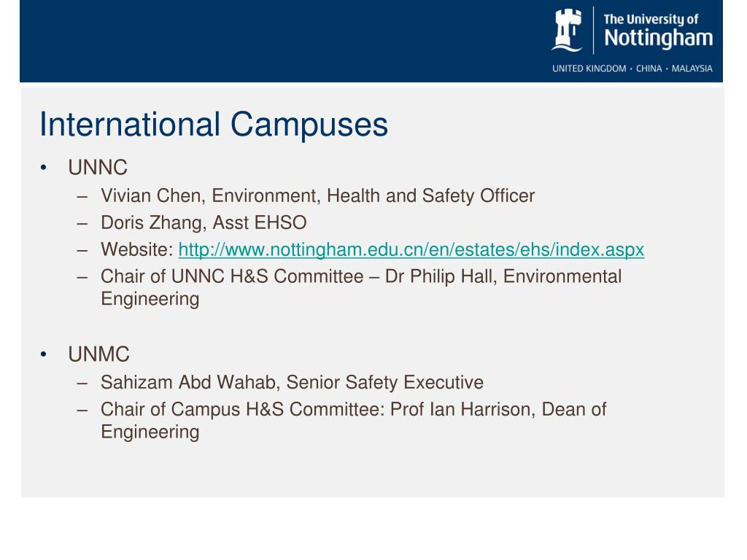Click the 'The University of Nottingham' wordmark
The height and width of the screenshot is (560, 747).
(659, 31)
